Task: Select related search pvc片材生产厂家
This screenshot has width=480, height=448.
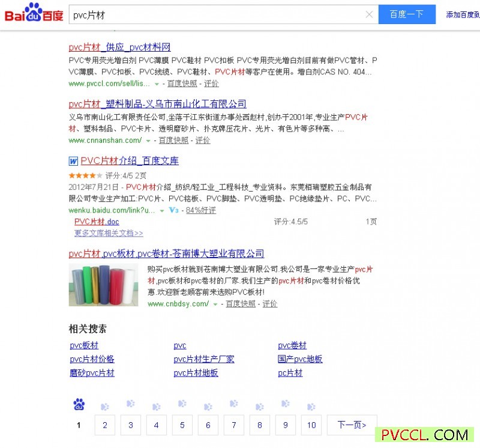Action: coord(204,360)
